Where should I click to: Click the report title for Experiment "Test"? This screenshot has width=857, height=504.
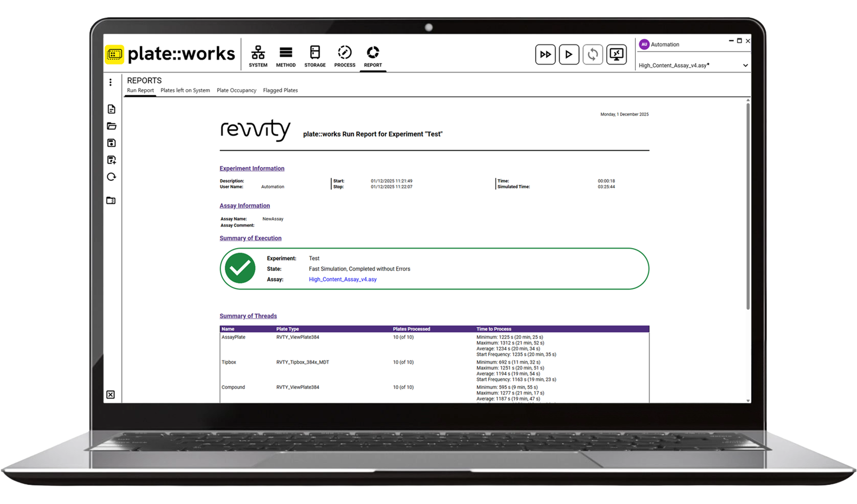pos(373,134)
